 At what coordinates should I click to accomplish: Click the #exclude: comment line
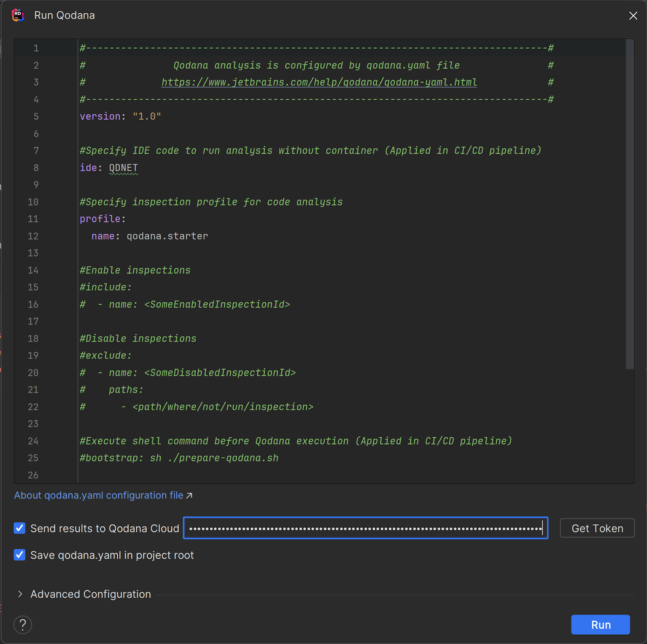[106, 356]
